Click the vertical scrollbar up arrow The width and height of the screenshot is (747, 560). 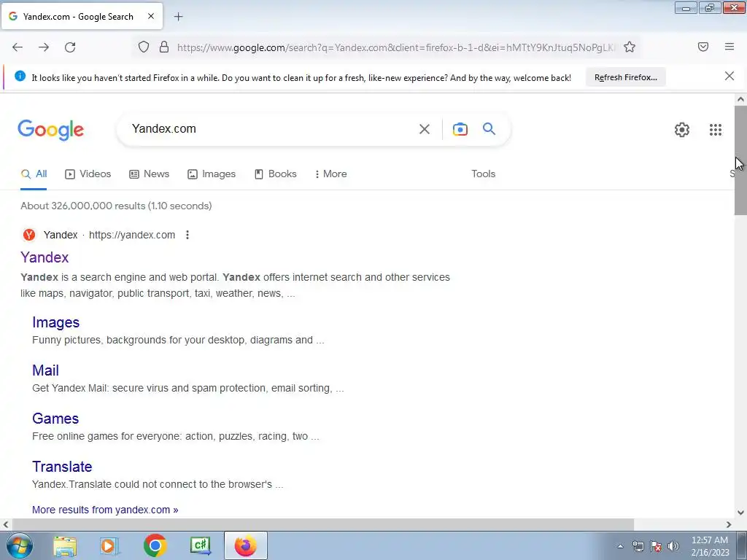(740, 99)
